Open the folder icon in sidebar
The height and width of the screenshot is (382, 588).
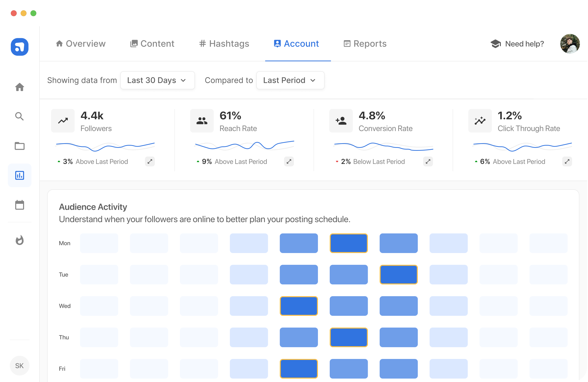pos(19,146)
